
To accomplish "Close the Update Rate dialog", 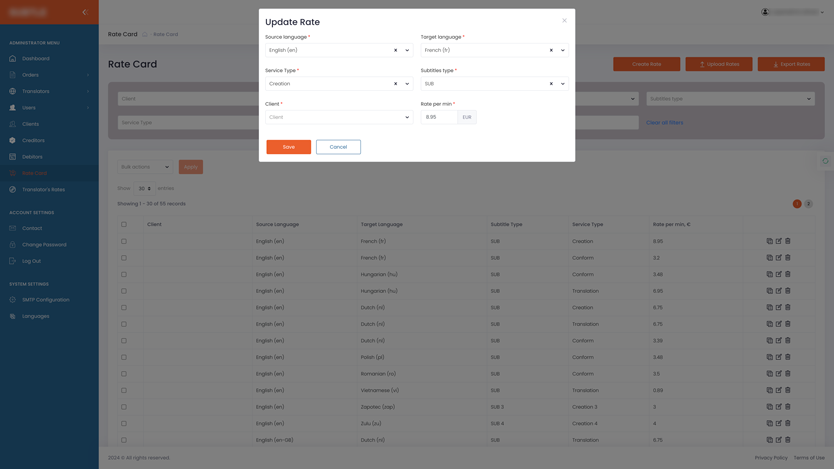I will tap(564, 20).
